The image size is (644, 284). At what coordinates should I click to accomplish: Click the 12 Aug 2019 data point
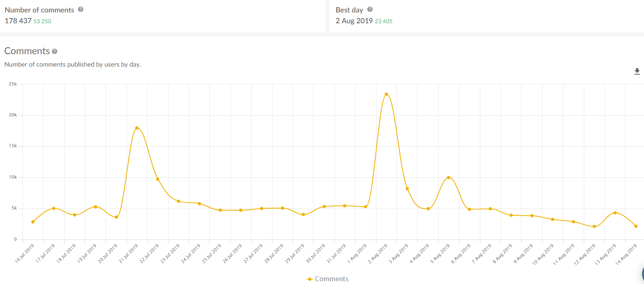(x=594, y=227)
